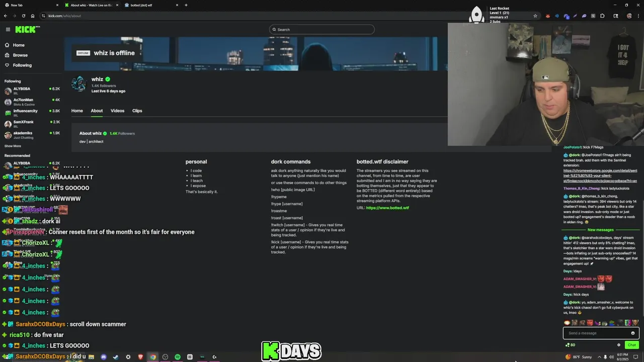Switch to the Videos channel tab
The height and width of the screenshot is (362, 644).
click(117, 111)
